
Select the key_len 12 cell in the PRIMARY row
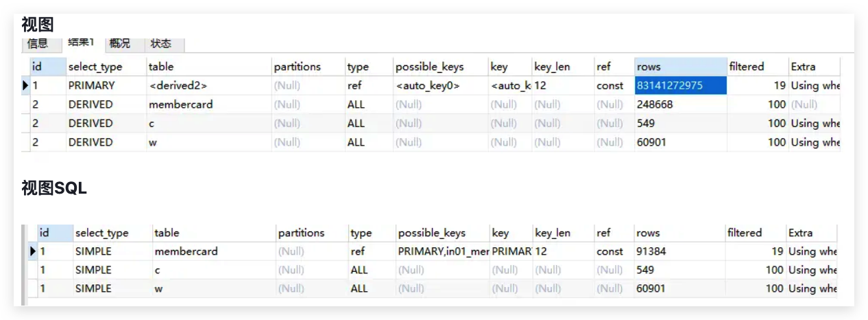coord(562,86)
